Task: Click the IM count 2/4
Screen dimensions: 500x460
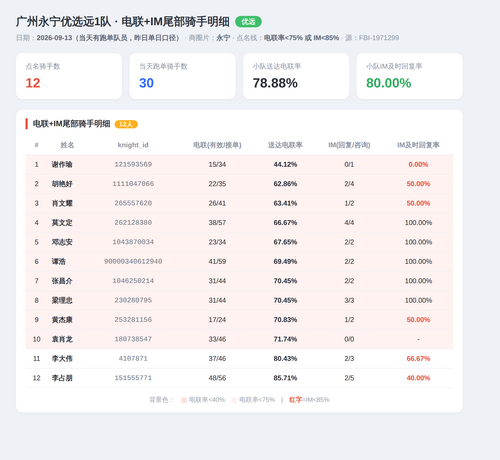Action: [349, 184]
